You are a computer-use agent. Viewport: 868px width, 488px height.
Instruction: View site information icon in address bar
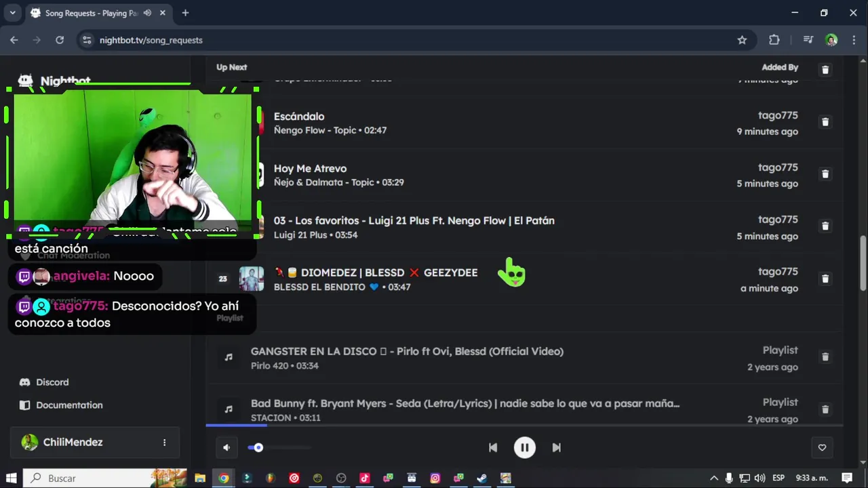click(x=87, y=40)
